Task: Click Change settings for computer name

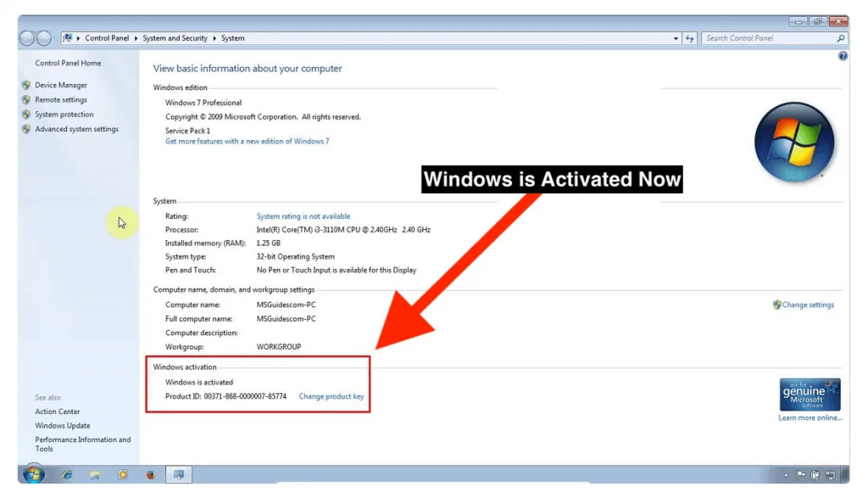Action: 808,305
